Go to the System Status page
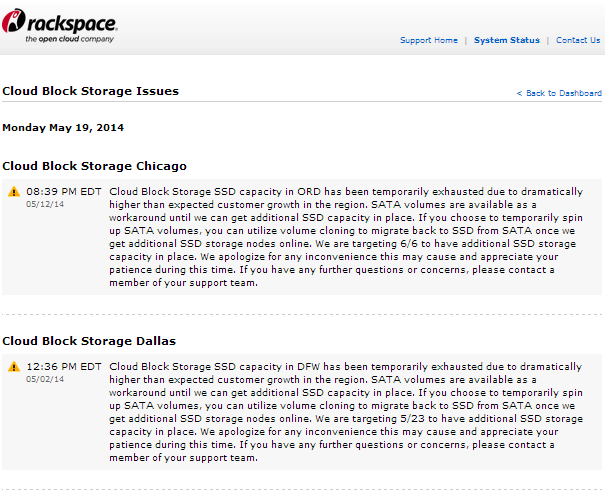The height and width of the screenshot is (499, 605). pos(506,40)
